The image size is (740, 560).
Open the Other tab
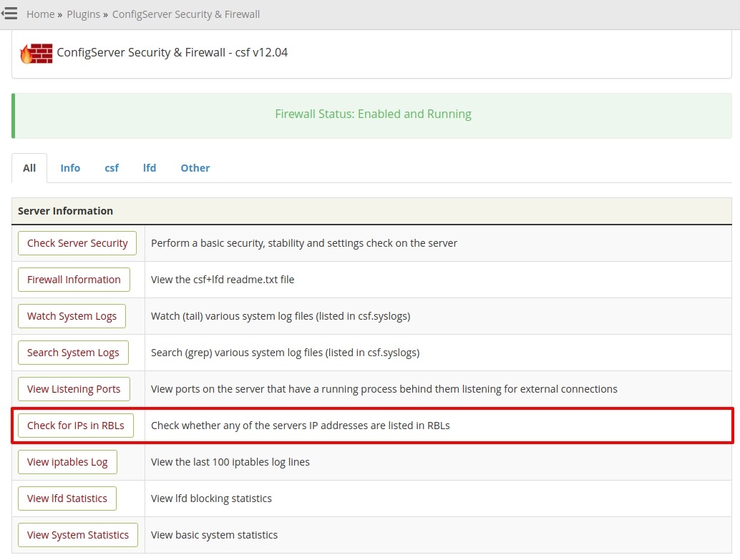coord(195,168)
